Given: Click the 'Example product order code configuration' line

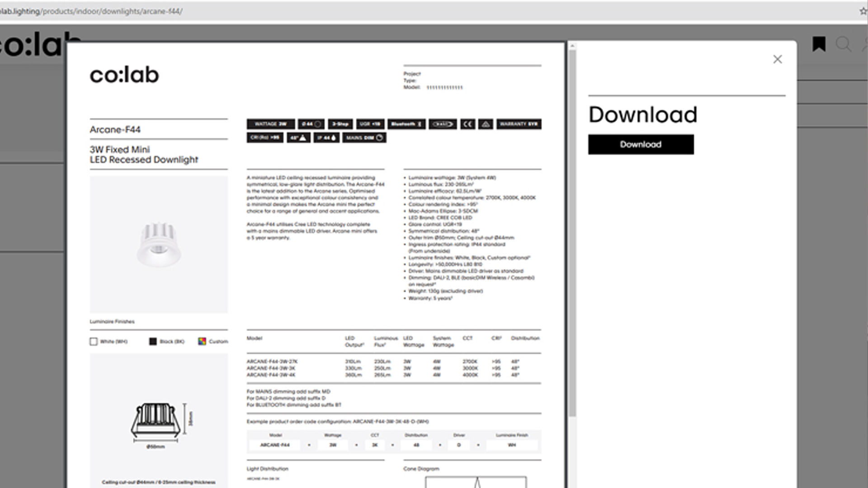Looking at the screenshot, I should [x=338, y=422].
